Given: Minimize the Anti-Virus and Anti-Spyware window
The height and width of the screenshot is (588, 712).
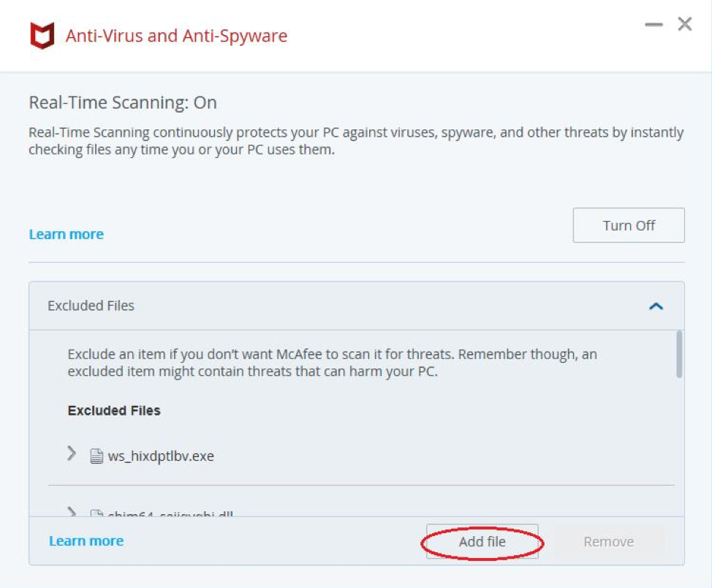Looking at the screenshot, I should tap(653, 23).
